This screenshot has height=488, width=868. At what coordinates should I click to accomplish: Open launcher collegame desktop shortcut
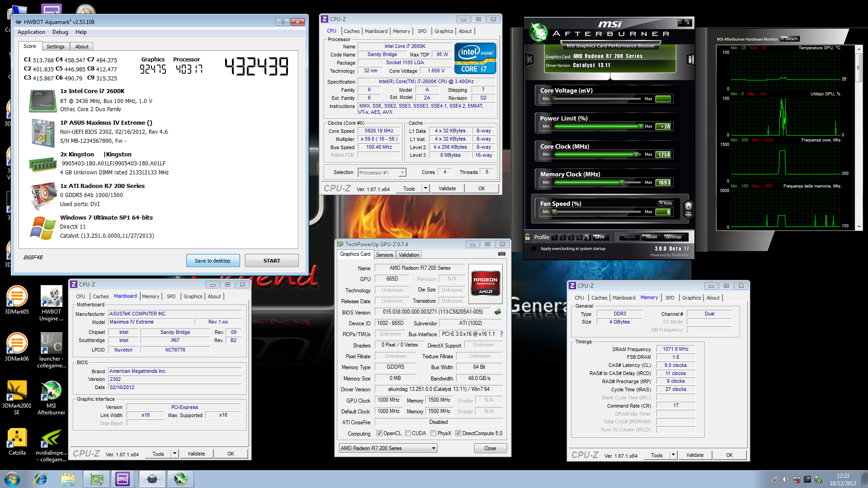click(52, 351)
